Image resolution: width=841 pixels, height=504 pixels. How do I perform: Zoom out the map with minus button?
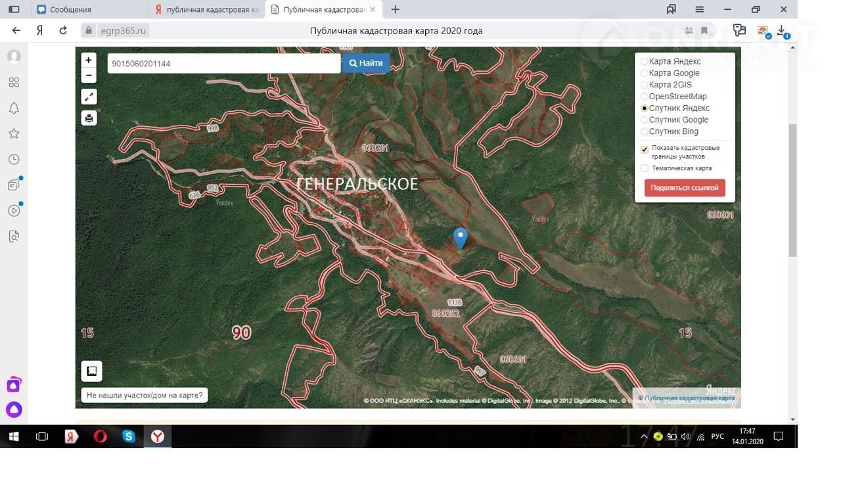pos(89,76)
